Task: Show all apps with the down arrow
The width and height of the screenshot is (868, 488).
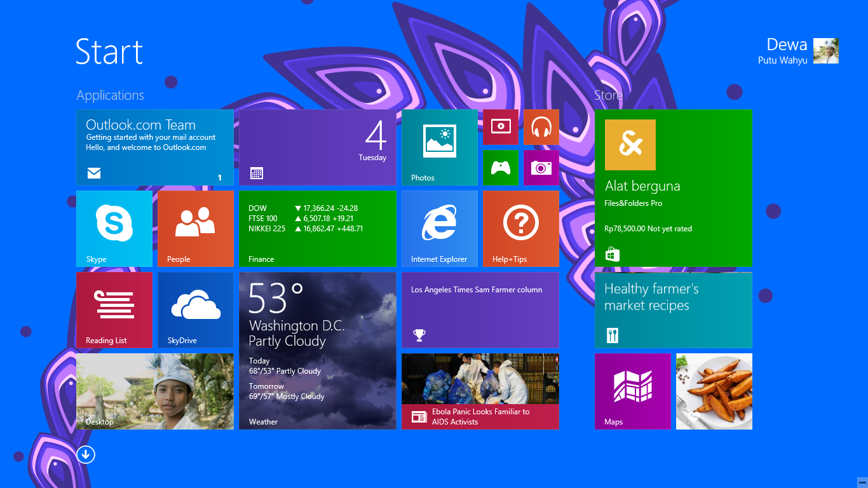Action: click(86, 454)
